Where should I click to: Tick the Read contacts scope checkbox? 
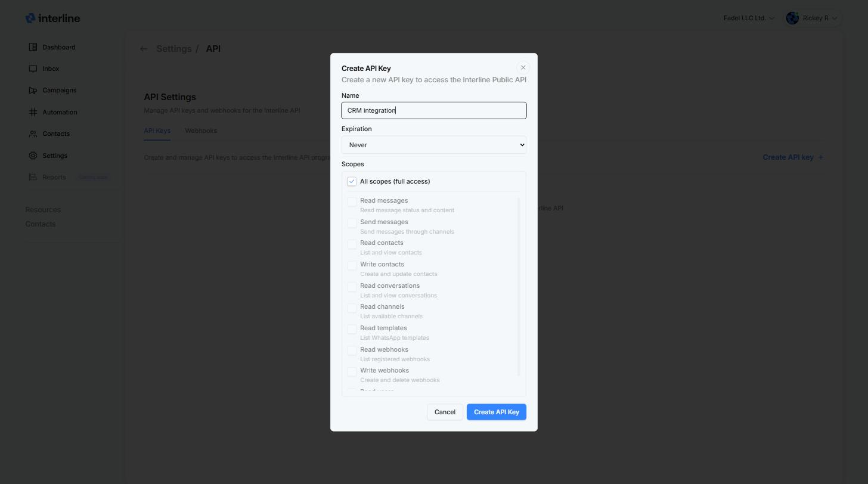click(x=352, y=244)
